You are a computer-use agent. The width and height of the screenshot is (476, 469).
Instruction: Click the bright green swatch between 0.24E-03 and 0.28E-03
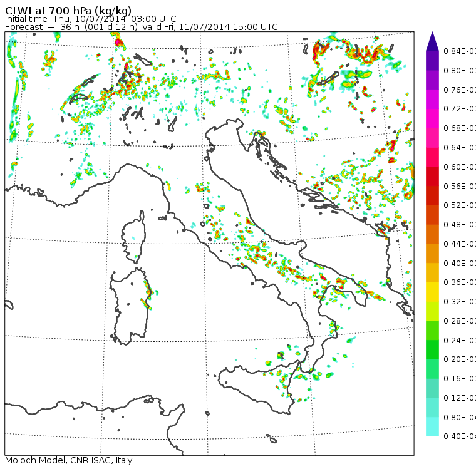click(x=432, y=331)
